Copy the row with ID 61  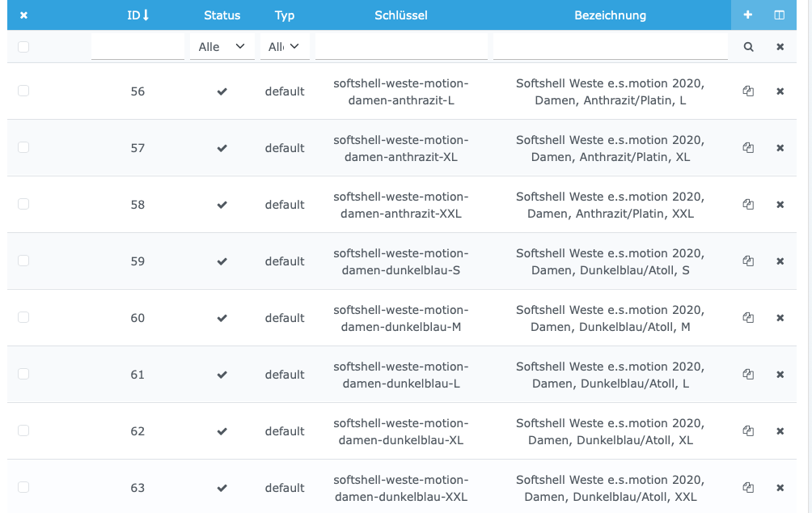[748, 374]
